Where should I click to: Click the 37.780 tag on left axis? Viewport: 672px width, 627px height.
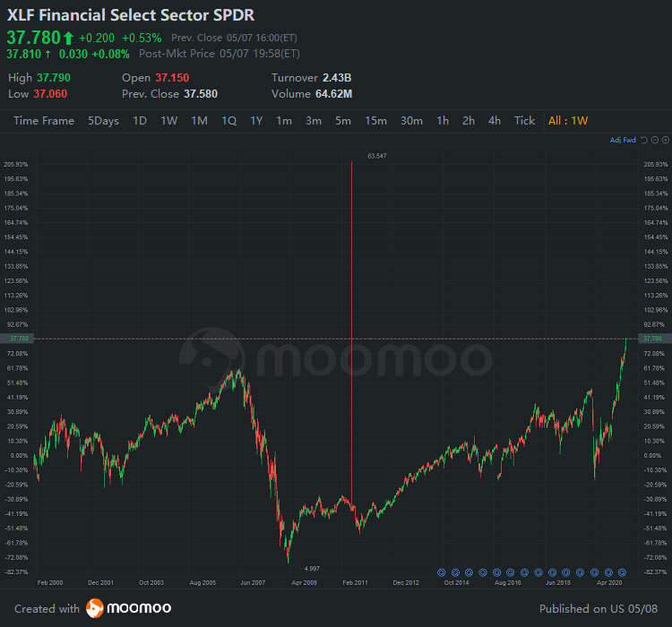[x=17, y=339]
